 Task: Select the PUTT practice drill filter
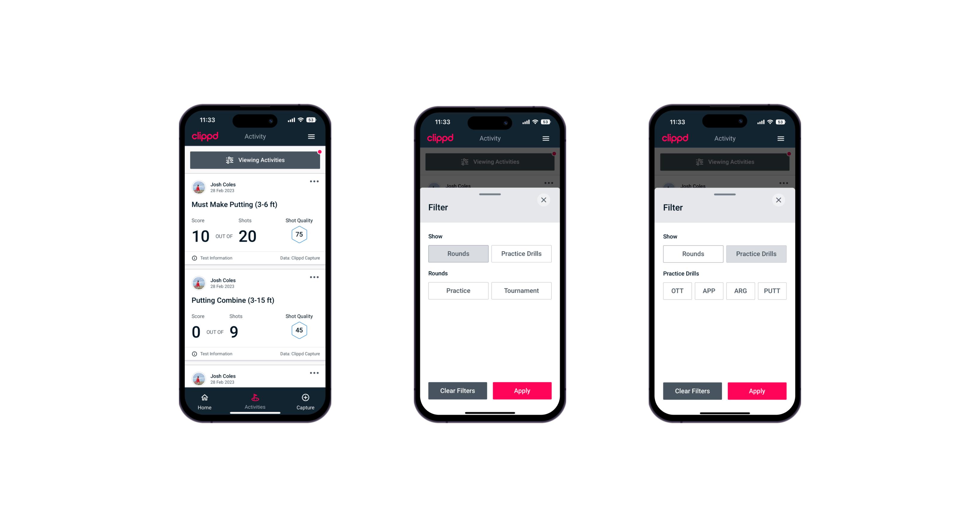tap(773, 290)
